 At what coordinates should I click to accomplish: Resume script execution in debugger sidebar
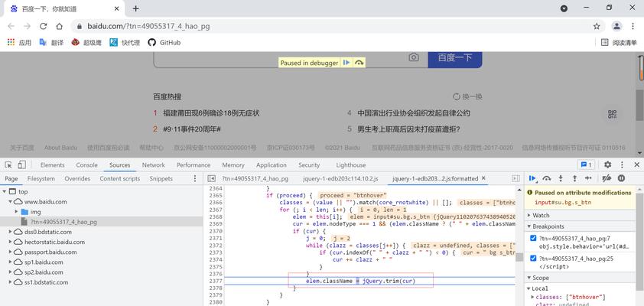point(532,178)
